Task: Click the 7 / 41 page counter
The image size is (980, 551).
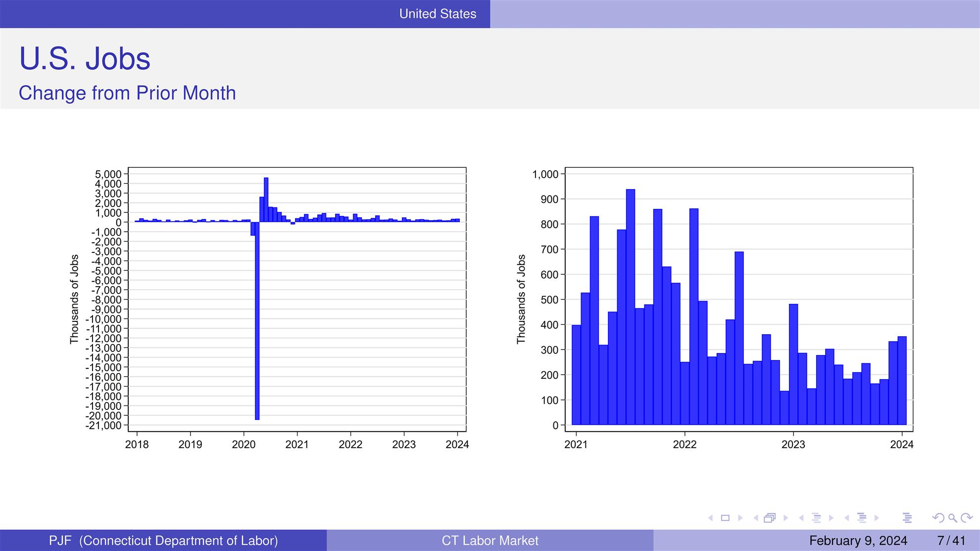Action: click(951, 541)
